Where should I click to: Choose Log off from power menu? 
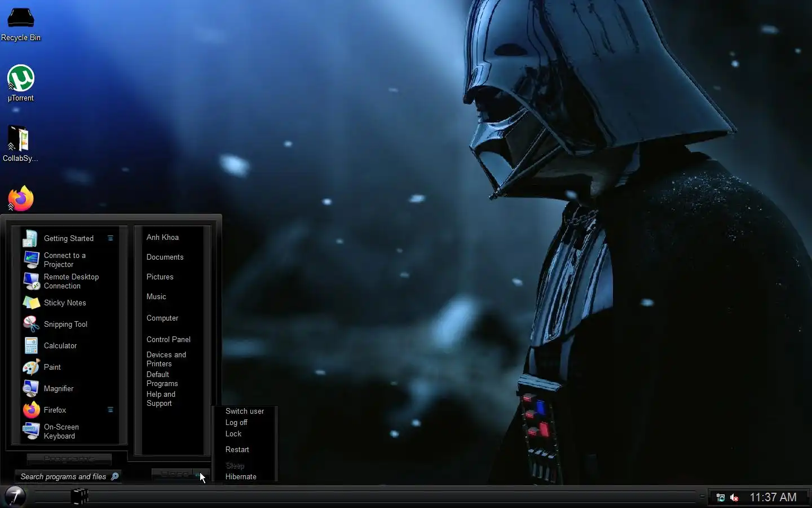point(236,422)
